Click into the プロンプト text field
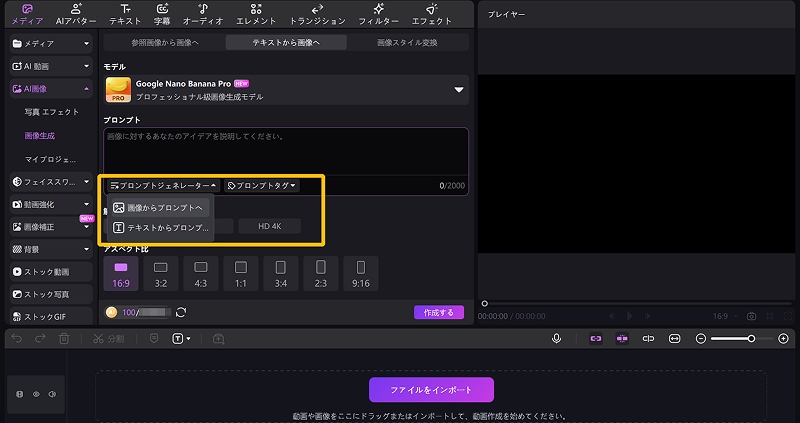 tap(286, 152)
